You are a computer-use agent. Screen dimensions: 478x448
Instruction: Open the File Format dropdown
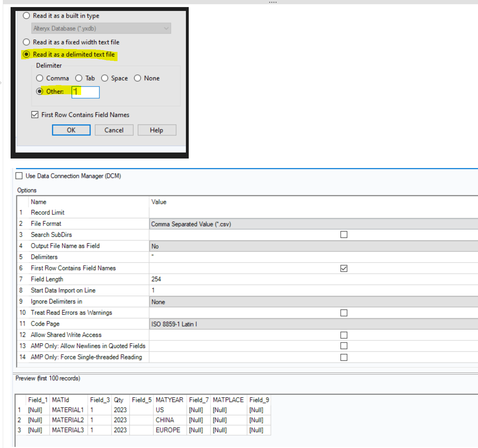click(247, 224)
